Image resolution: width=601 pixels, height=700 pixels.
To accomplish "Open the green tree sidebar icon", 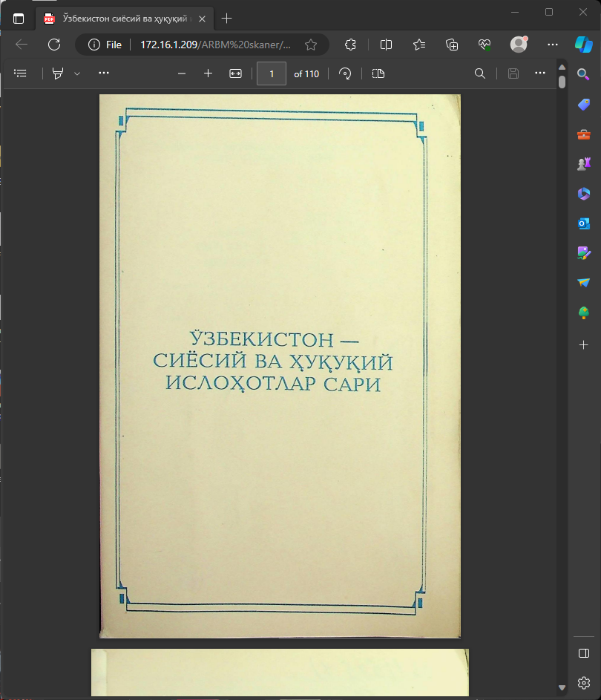I will click(x=584, y=313).
